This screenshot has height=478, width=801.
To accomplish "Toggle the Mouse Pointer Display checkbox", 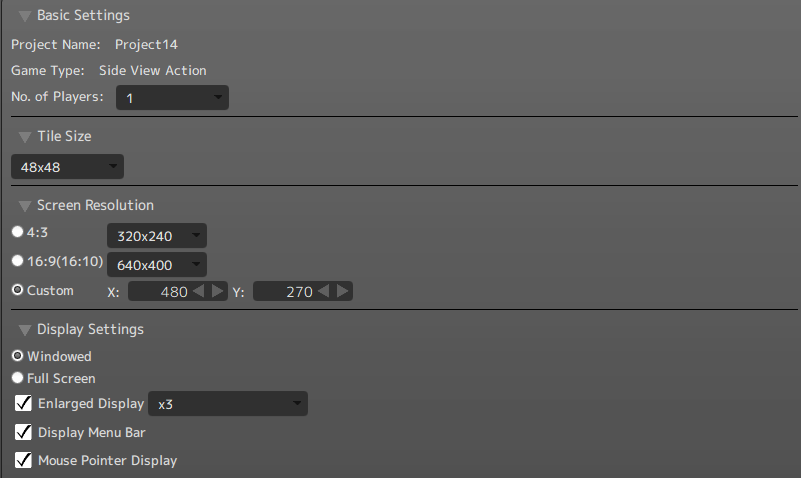I will click(23, 460).
